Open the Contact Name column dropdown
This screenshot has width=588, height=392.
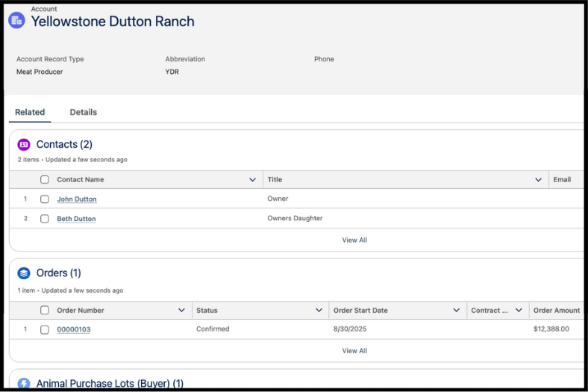click(253, 180)
